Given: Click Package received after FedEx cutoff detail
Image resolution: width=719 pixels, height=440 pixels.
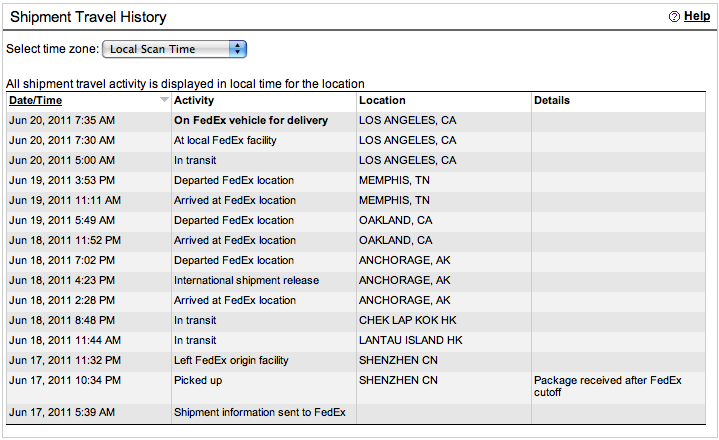Looking at the screenshot, I should point(607,386).
